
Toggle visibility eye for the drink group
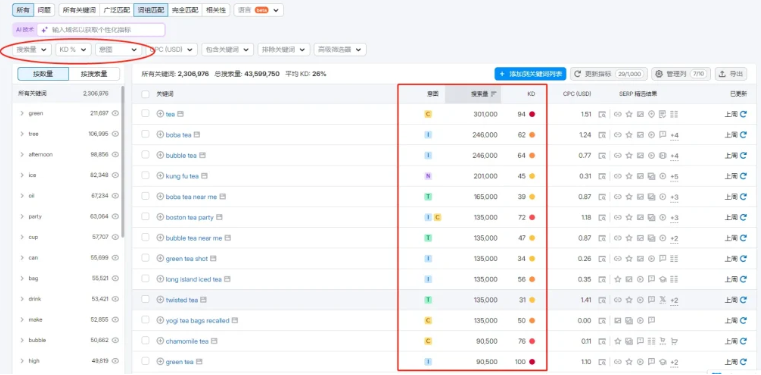pos(116,299)
